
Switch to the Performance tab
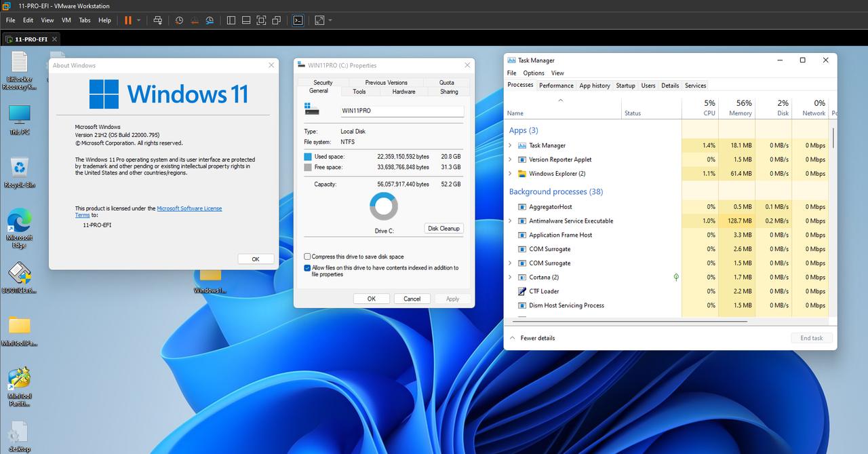(x=557, y=86)
